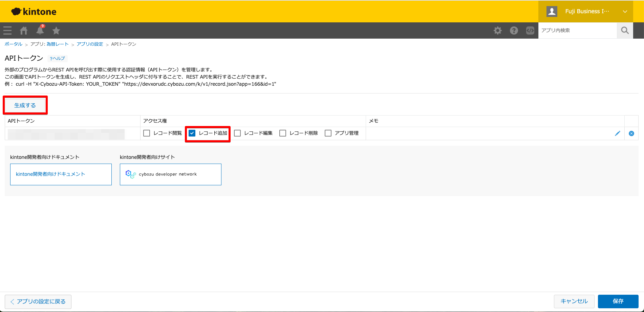Expand the Fuji Business user dropdown
Screen dimensions: 644x312
coord(625,12)
